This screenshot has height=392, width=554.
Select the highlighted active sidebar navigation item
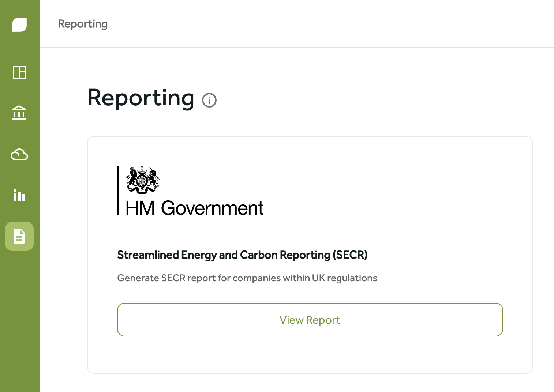click(x=19, y=236)
